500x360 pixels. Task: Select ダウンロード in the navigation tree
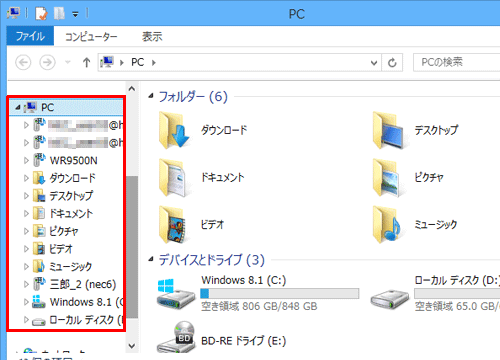72,178
